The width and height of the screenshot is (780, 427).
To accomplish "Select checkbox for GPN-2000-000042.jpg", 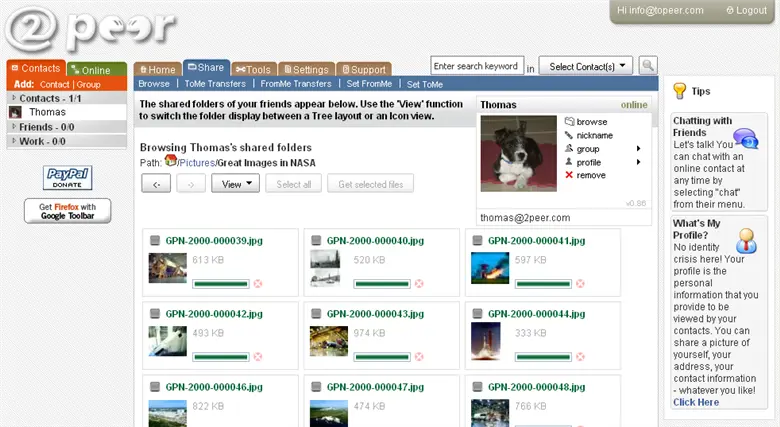I will (x=155, y=314).
